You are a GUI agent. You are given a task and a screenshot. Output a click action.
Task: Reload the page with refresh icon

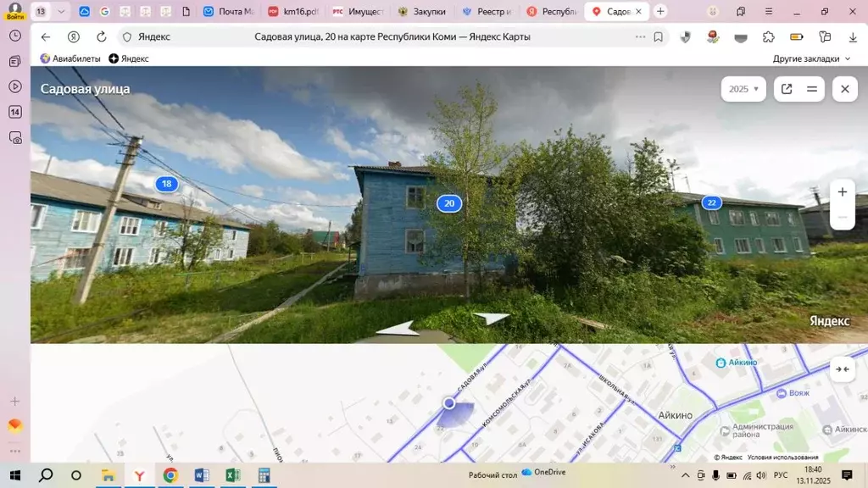click(102, 37)
